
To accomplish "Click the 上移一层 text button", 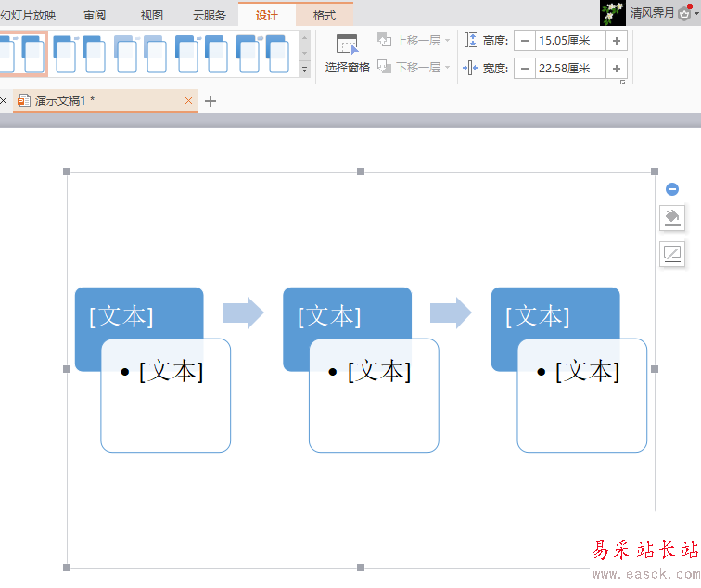I will 418,40.
